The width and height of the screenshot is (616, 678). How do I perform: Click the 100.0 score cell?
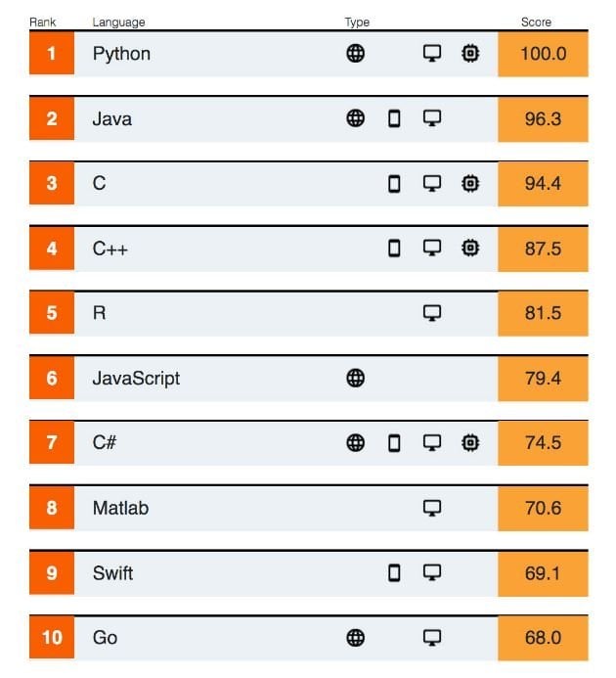543,55
